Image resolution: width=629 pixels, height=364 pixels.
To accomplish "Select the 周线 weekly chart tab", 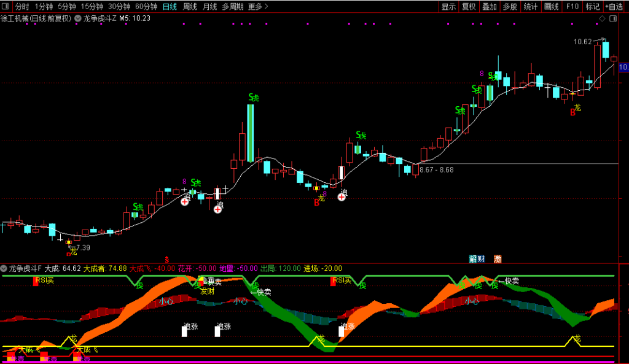I will point(190,7).
